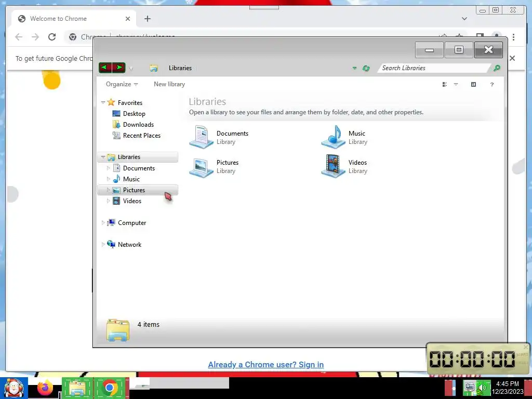Select Desktop under Favorites

134,114
